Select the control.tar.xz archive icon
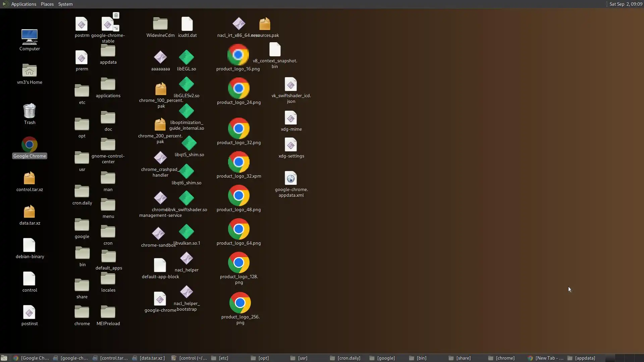 (x=30, y=178)
